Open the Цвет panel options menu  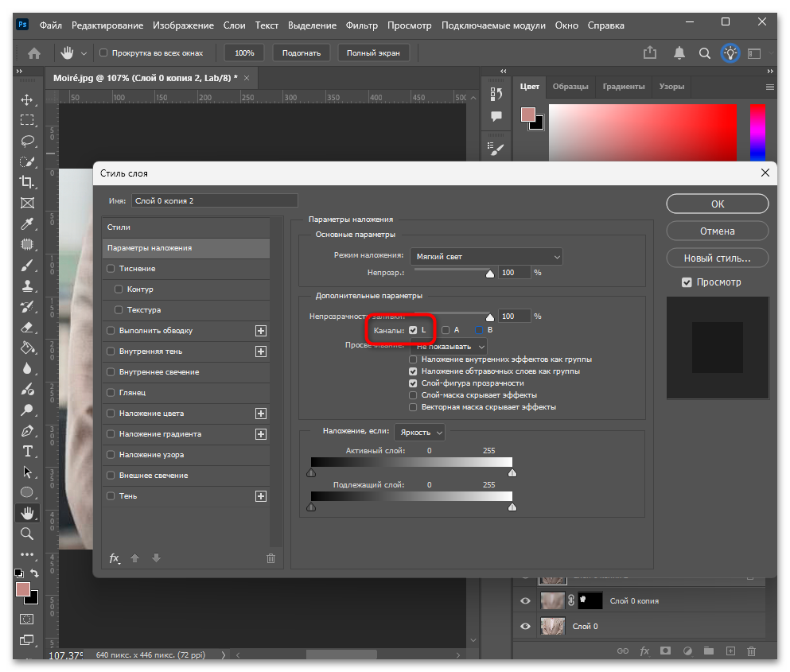point(769,87)
